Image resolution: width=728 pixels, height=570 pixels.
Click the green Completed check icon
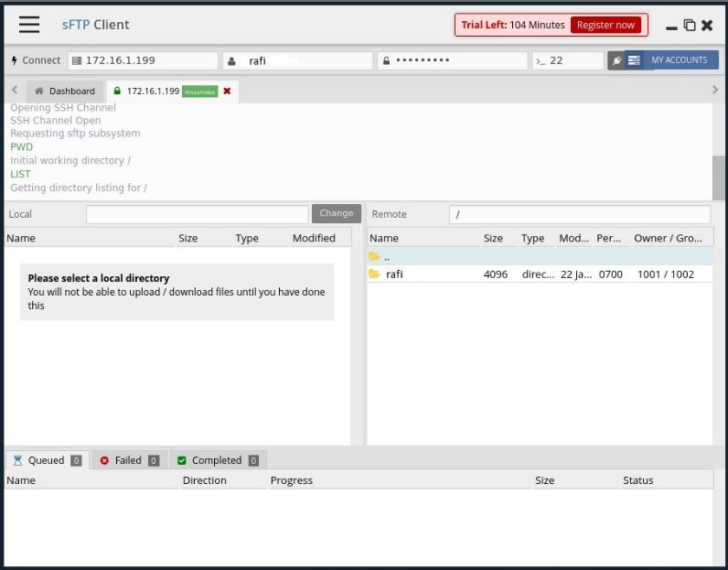click(182, 460)
